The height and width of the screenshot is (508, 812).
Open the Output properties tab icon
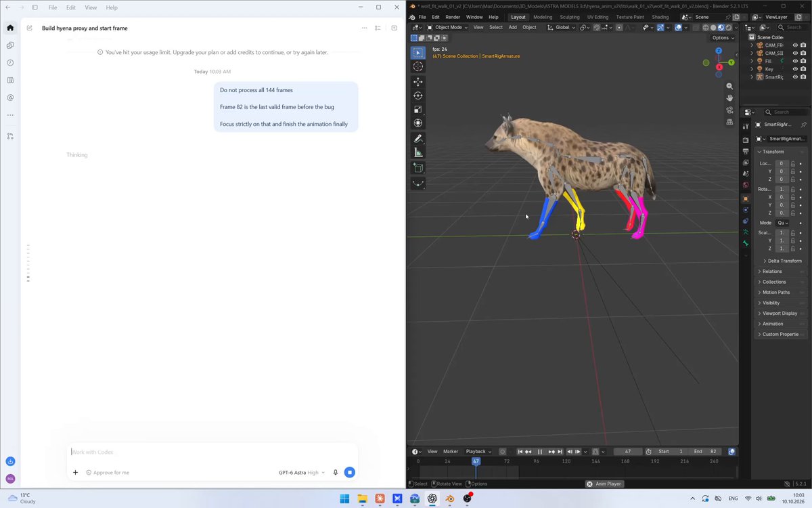(x=746, y=151)
